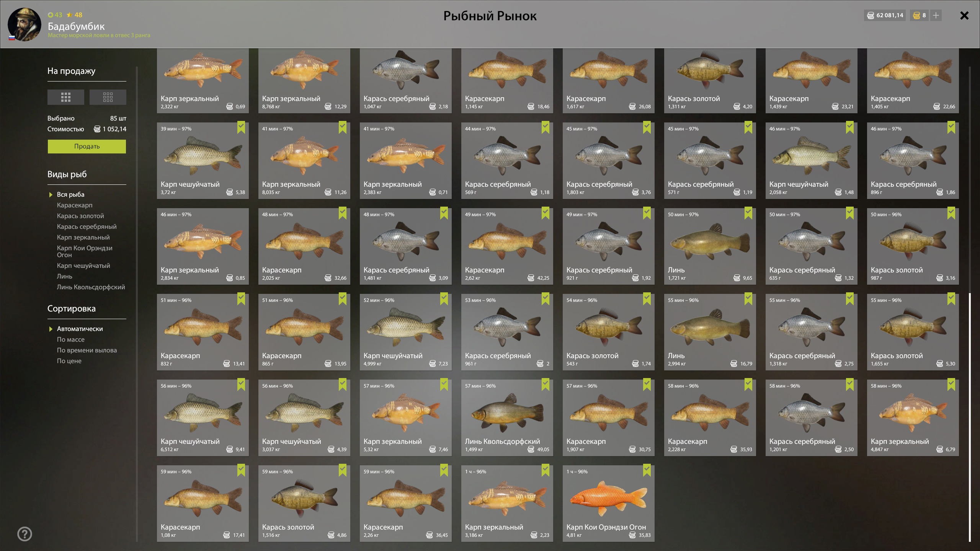Select Карась золотой 1,516 кг card
The image size is (980, 551).
pyautogui.click(x=304, y=504)
